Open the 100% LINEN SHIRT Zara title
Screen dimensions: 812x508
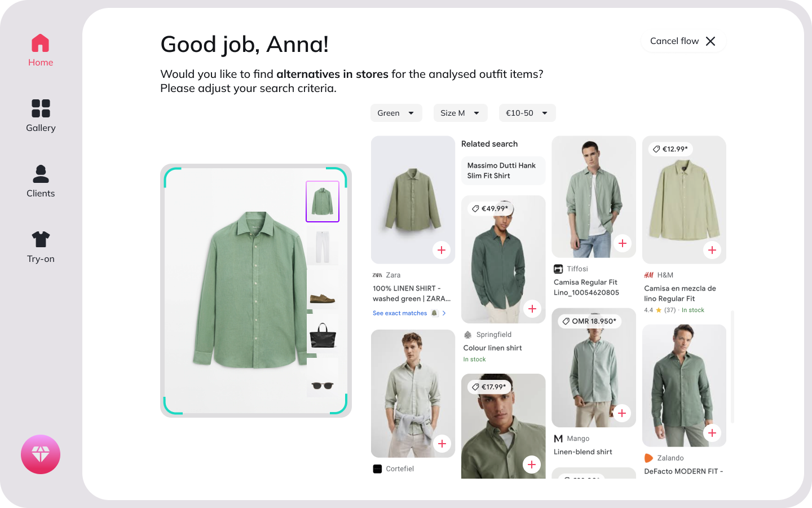tap(412, 294)
